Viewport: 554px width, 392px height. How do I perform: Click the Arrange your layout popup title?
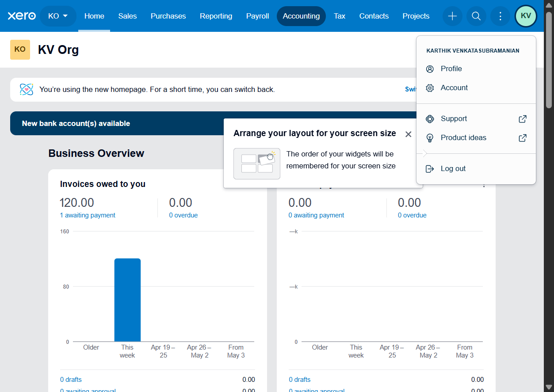coord(315,133)
